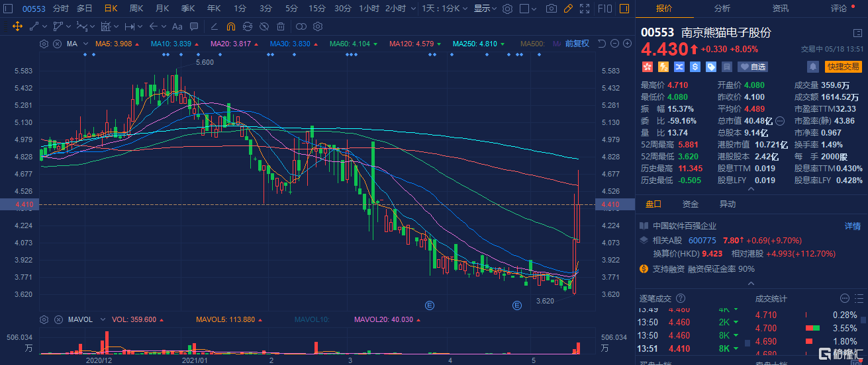Switch to the 分析 analysis tab

click(722, 9)
